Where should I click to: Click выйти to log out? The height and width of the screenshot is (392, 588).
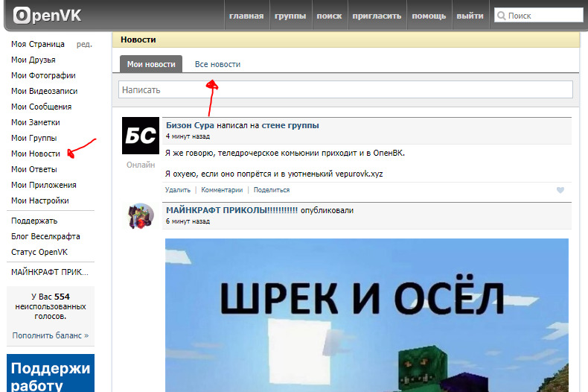pyautogui.click(x=470, y=16)
